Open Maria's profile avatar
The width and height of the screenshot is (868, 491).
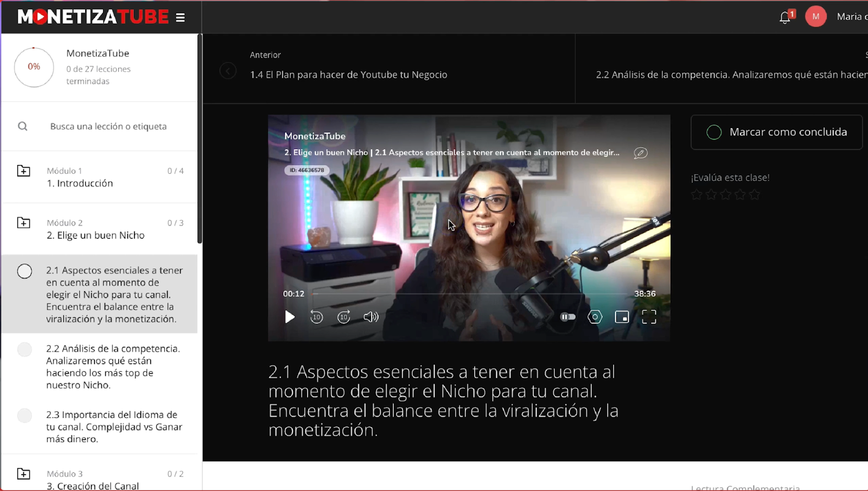(x=816, y=16)
